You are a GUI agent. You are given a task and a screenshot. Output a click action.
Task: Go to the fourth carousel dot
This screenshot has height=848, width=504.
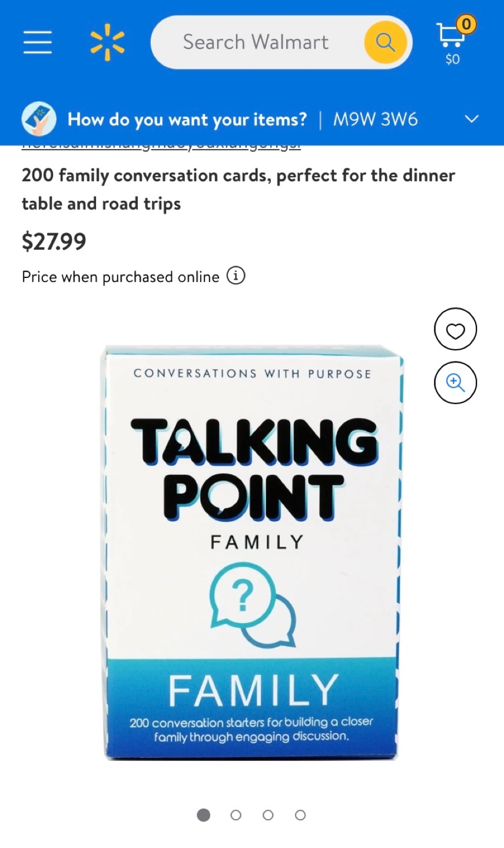300,815
